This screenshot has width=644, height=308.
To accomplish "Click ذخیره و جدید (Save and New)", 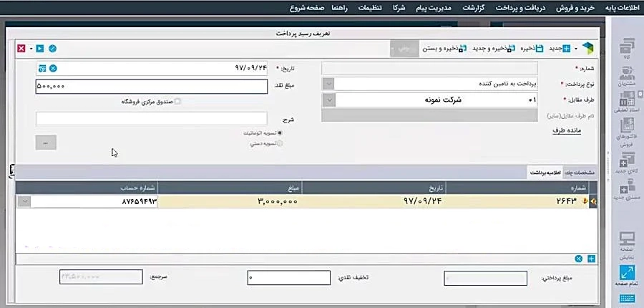I will [492, 49].
